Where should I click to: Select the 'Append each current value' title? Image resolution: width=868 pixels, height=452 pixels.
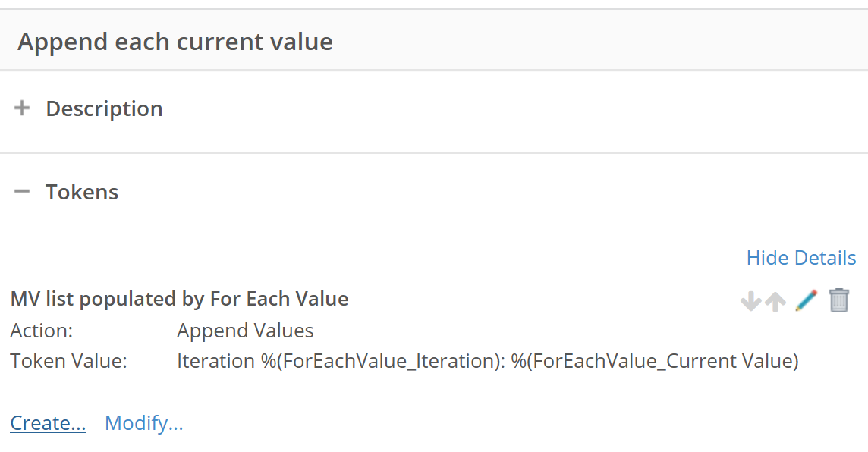tap(175, 42)
